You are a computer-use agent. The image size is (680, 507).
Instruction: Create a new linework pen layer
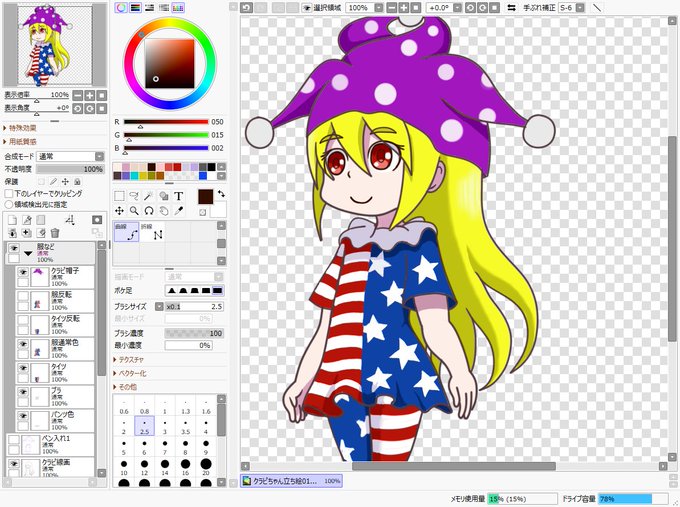point(26,220)
